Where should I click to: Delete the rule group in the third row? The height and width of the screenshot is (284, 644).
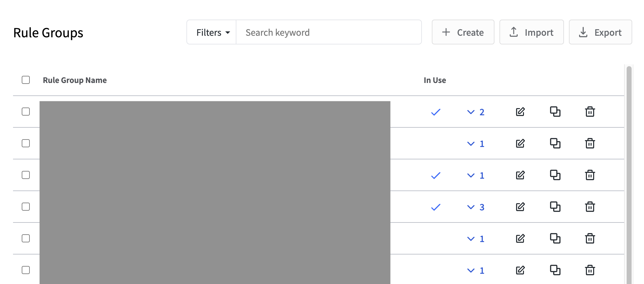[590, 175]
